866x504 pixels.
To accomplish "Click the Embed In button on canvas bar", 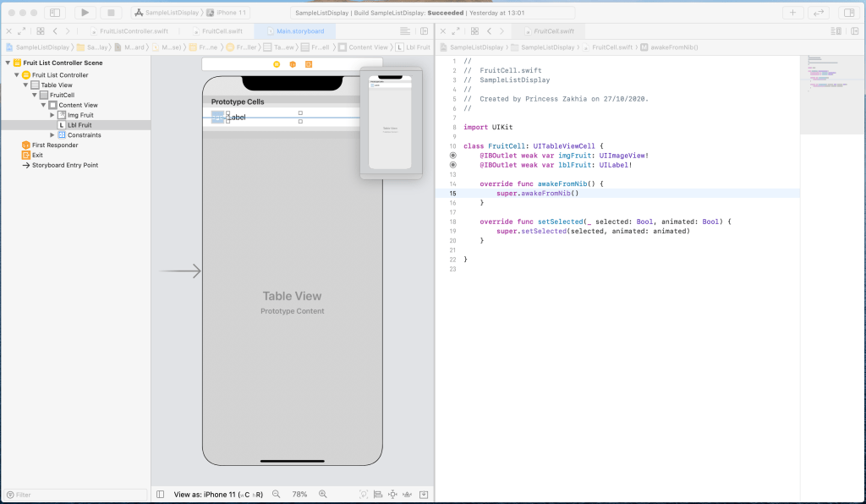I will click(x=424, y=494).
